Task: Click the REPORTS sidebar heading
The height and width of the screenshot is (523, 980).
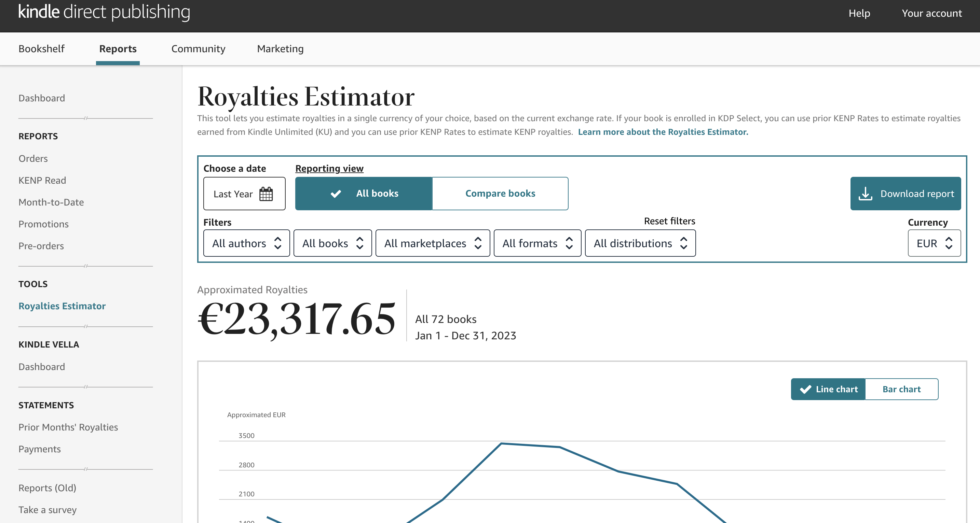Action: click(38, 136)
